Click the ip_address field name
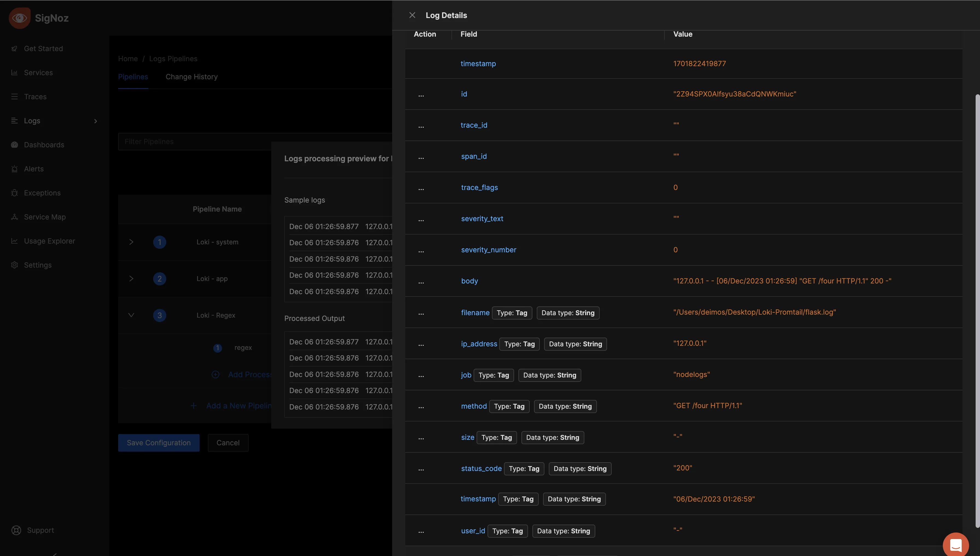The image size is (980, 556). [x=479, y=344]
